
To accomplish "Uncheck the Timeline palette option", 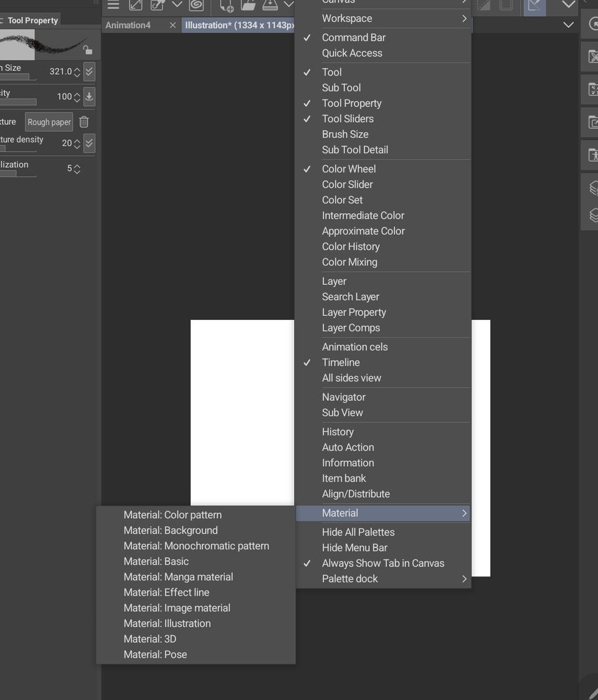I will coord(341,362).
